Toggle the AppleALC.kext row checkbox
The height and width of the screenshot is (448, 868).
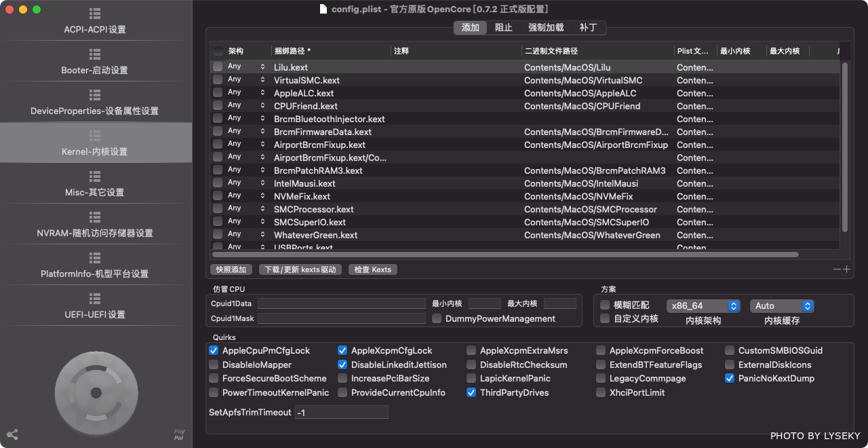(218, 93)
